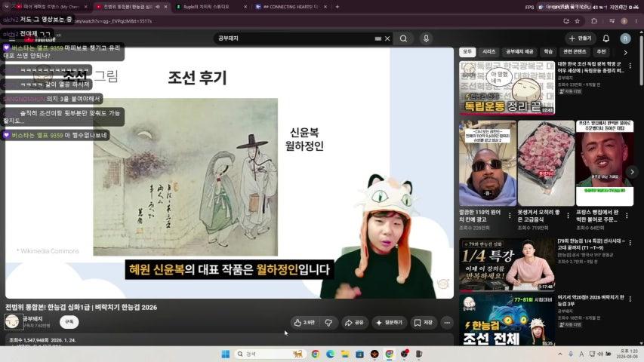The width and height of the screenshot is (644, 362).
Task: Select the 관련 콘텐츠 filter chip
Action: tap(575, 52)
